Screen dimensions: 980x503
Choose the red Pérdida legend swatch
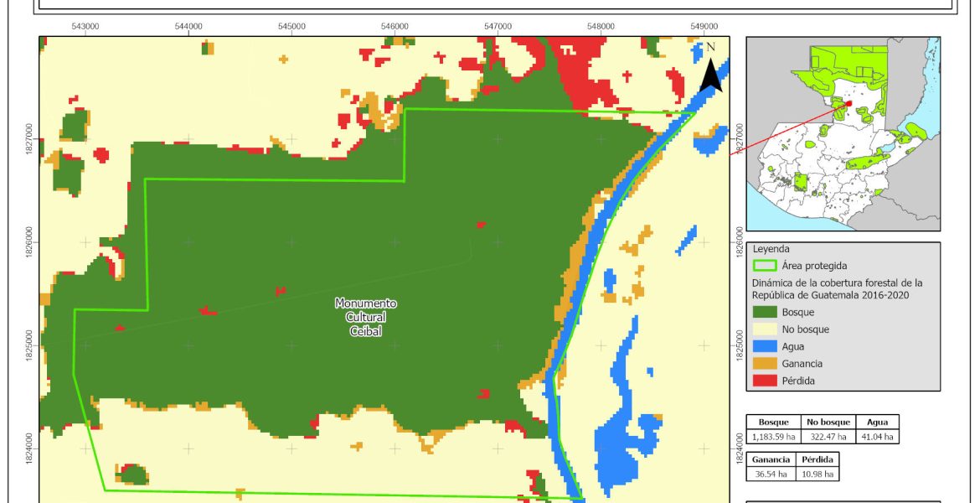[765, 381]
